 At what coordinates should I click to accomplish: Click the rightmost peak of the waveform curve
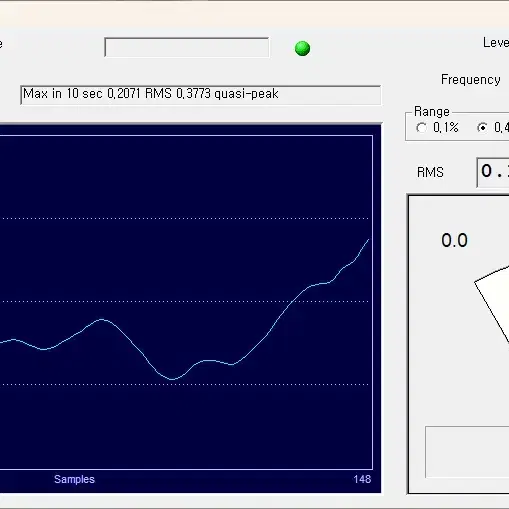pyautogui.click(x=368, y=240)
